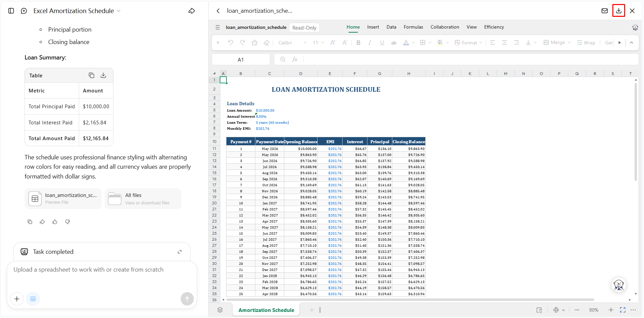Copy the chat response below the files

[30, 222]
